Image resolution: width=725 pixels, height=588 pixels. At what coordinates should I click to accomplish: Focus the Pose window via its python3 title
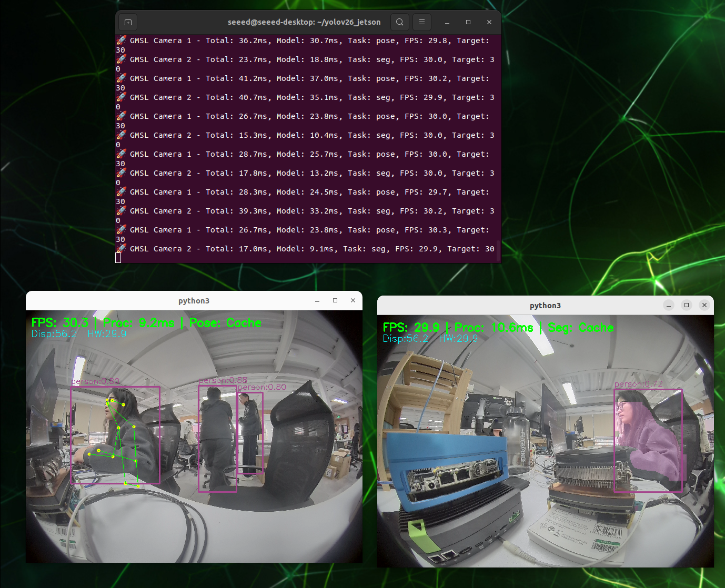tap(194, 301)
